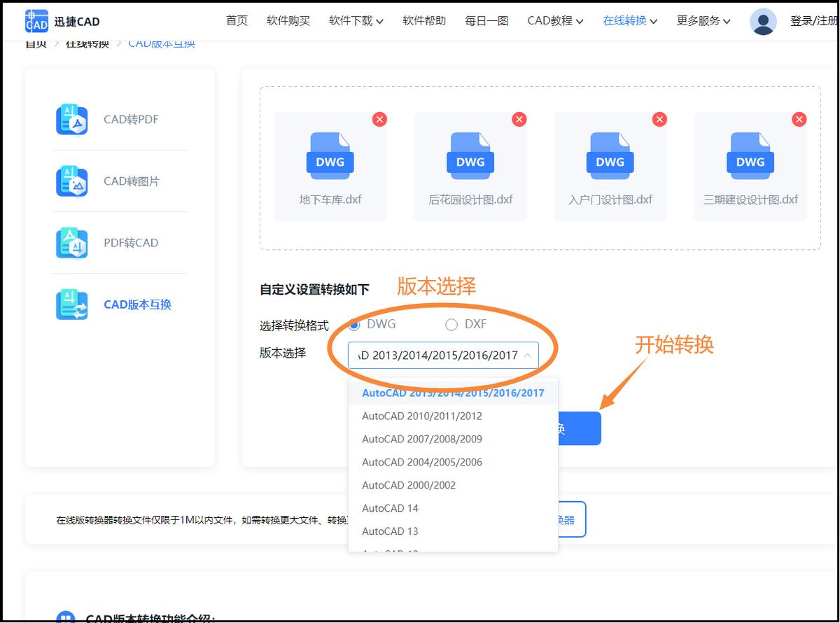Choose AutoCAD 2000/2002 in the dropdown list
840x623 pixels.
point(409,484)
